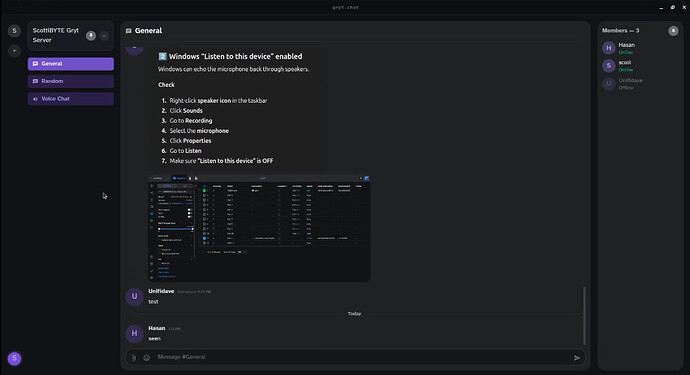Click the chat message scrollbar
The height and width of the screenshot is (375, 690).
pyautogui.click(x=584, y=315)
